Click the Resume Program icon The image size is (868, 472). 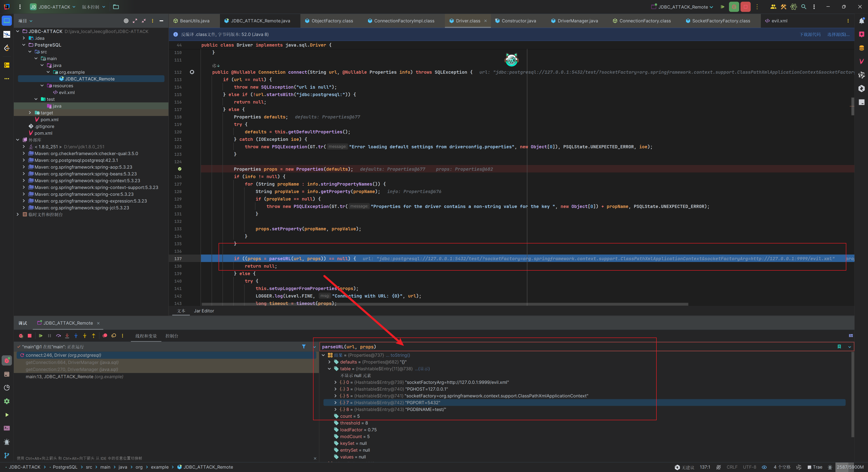coord(40,335)
